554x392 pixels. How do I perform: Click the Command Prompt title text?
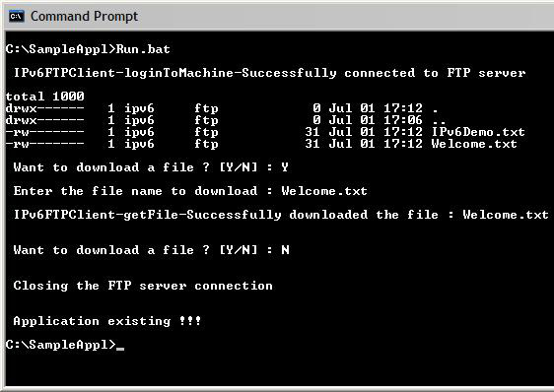pyautogui.click(x=84, y=16)
